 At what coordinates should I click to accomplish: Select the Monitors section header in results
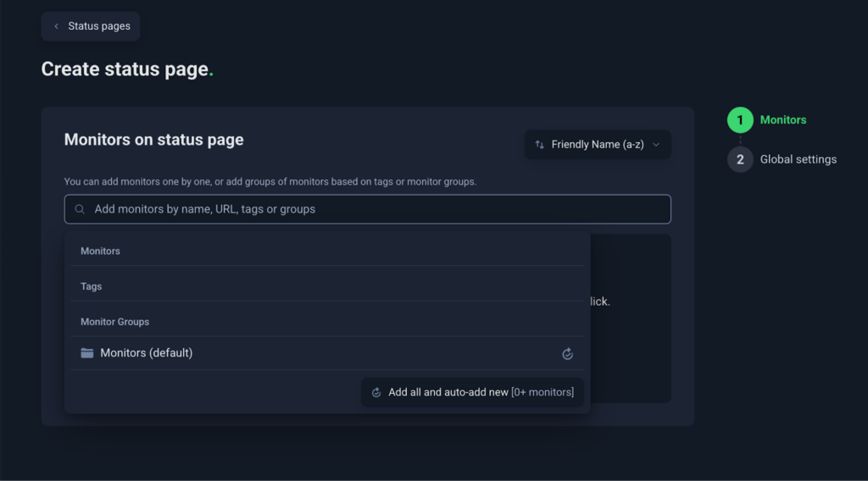pyautogui.click(x=100, y=252)
